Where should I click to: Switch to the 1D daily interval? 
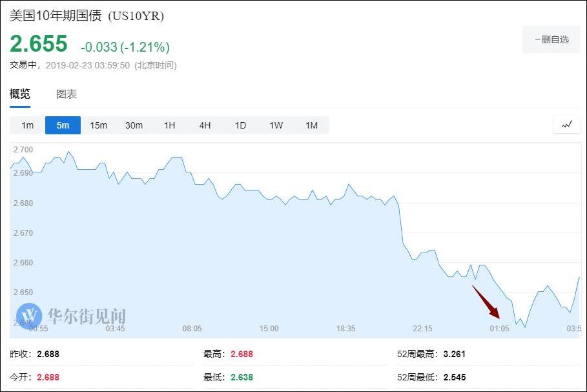(240, 125)
